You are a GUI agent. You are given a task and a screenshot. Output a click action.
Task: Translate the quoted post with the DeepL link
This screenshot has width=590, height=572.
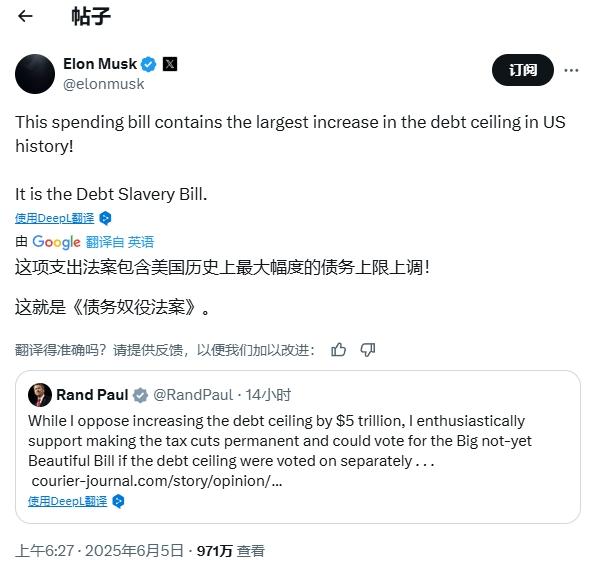click(x=68, y=501)
